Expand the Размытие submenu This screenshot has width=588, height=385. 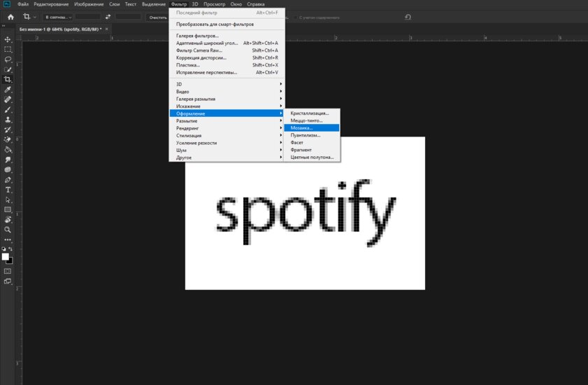(227, 121)
